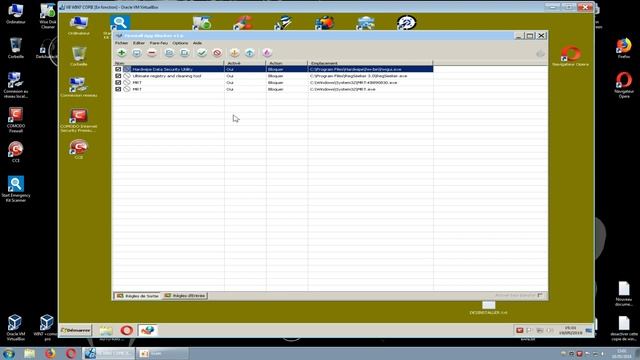
Task: Select Ultimate registry and cleaning tool row
Action: 167,76
